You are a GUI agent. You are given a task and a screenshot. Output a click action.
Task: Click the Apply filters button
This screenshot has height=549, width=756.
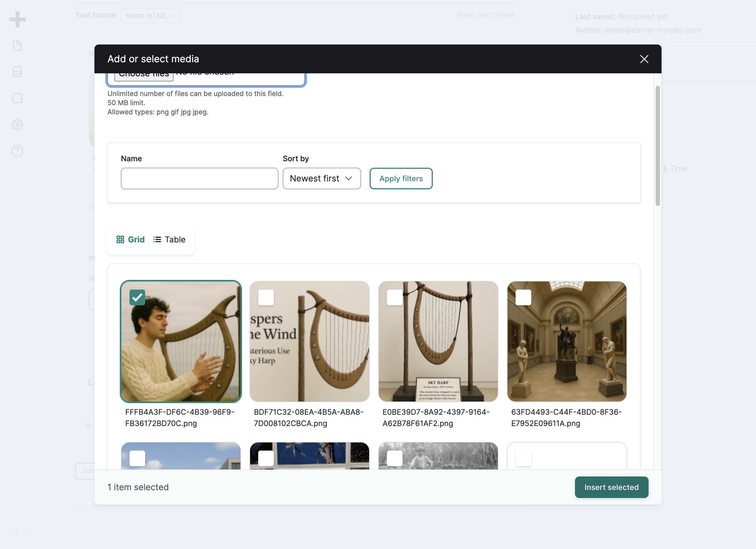(x=401, y=179)
